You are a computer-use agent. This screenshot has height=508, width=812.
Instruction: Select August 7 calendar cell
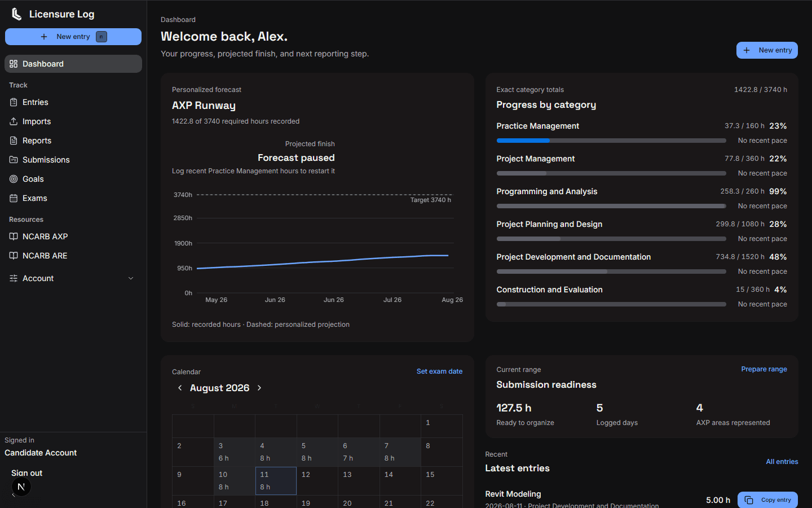coord(400,452)
